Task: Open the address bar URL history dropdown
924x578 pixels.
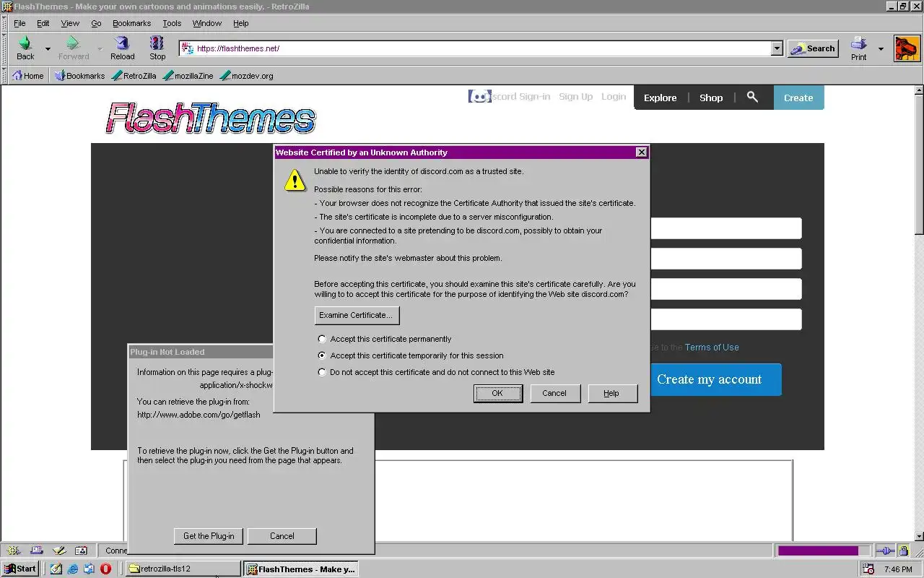Action: tap(777, 48)
